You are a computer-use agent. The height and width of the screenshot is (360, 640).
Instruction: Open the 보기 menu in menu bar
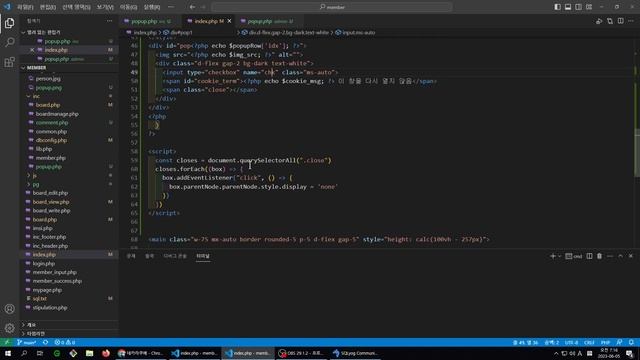(x=105, y=7)
